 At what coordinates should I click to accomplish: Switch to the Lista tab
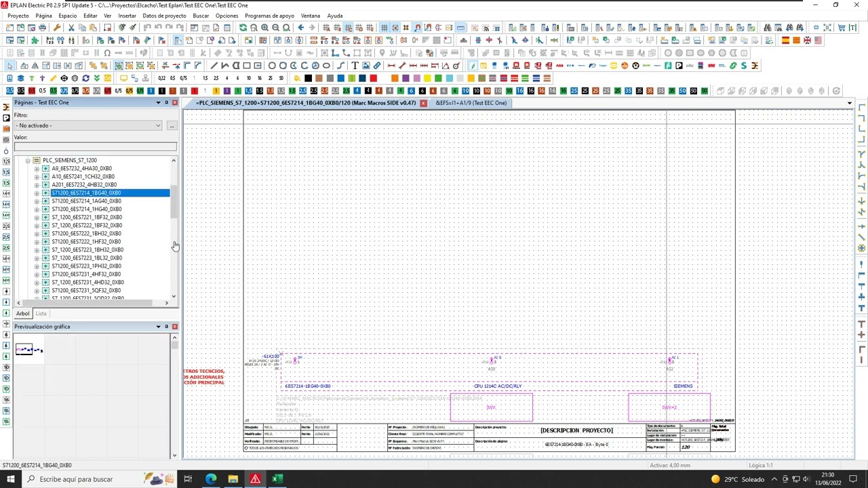(x=41, y=314)
